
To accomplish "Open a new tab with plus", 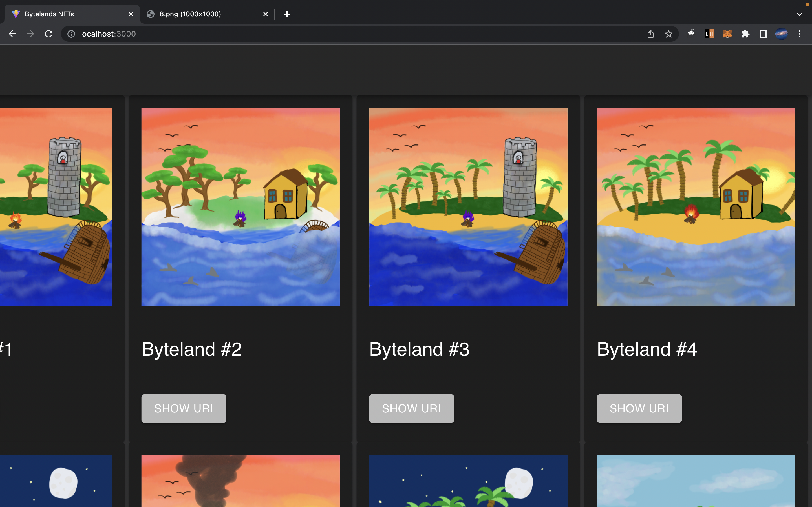I will (x=287, y=14).
